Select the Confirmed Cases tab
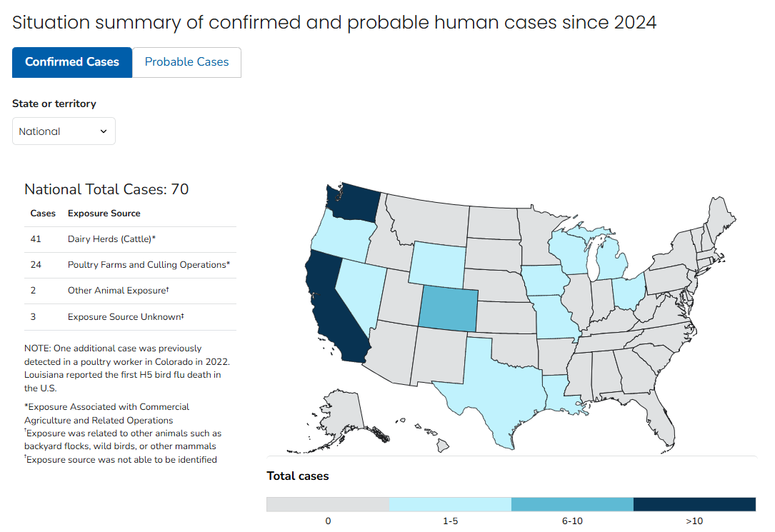 click(72, 62)
